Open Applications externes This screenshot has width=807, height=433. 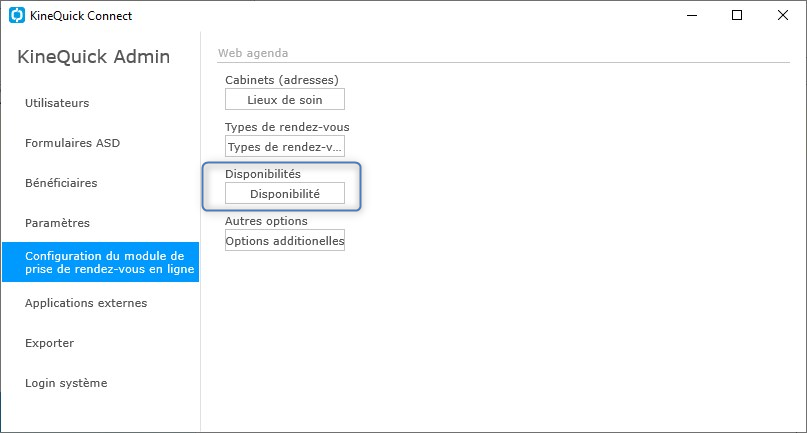pos(86,303)
